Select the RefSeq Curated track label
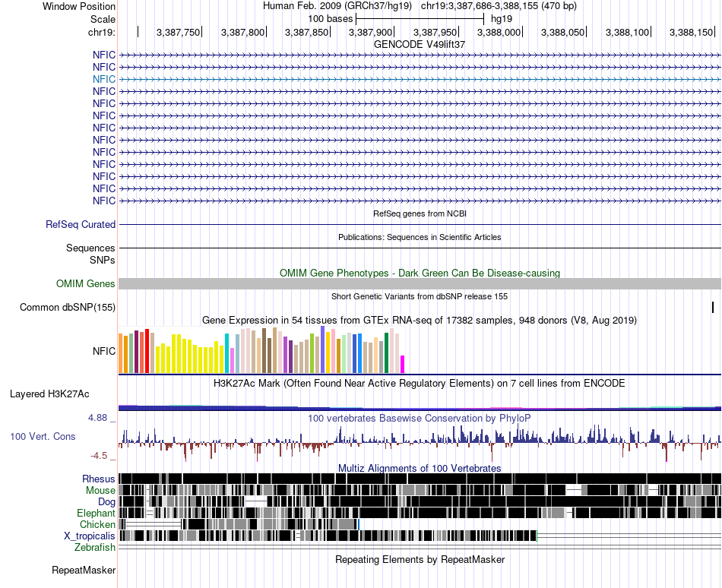 [x=81, y=225]
